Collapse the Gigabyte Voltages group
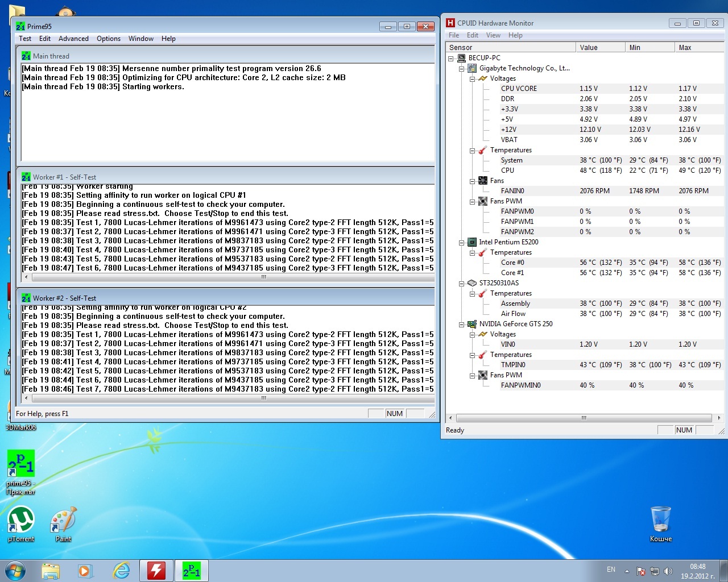 pos(473,78)
